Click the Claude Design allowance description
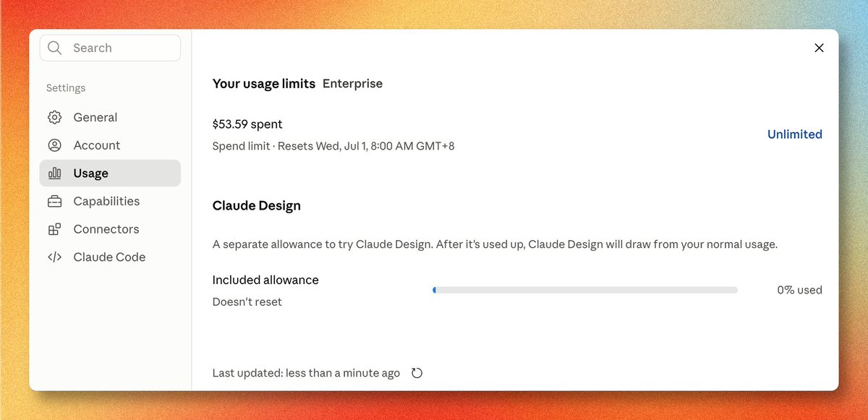 tap(495, 244)
